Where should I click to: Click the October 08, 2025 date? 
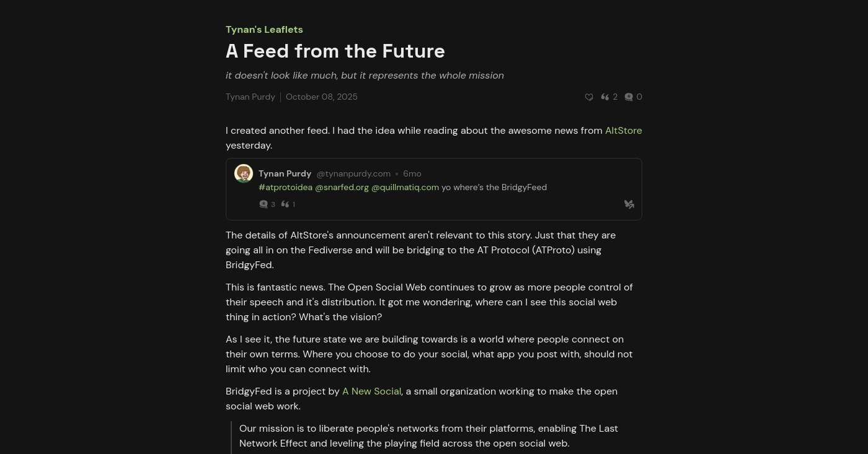tap(321, 97)
